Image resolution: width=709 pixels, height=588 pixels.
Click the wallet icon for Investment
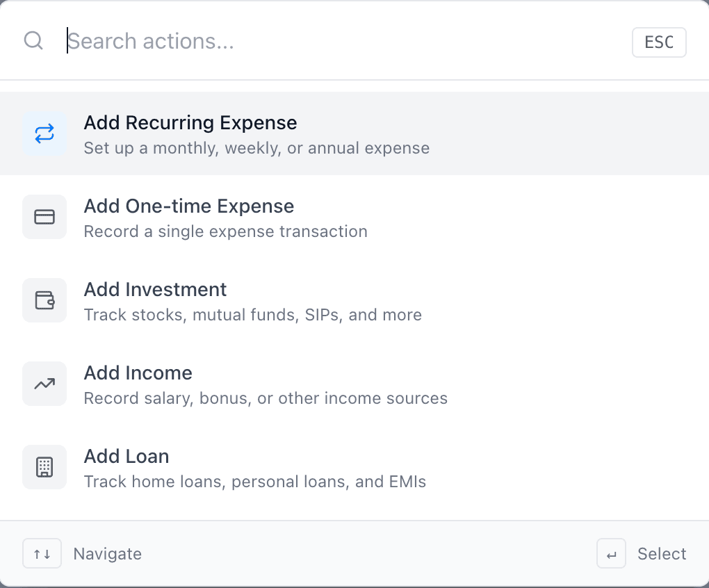pos(44,300)
